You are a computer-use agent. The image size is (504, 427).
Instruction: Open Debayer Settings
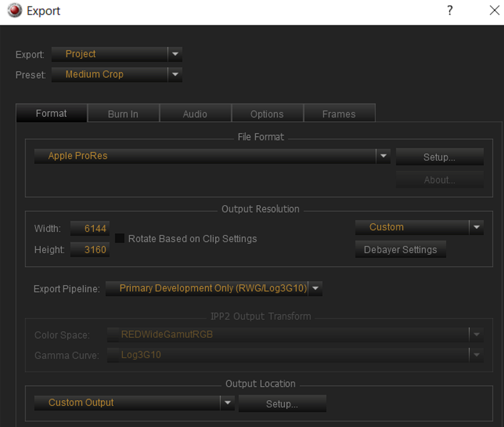401,249
